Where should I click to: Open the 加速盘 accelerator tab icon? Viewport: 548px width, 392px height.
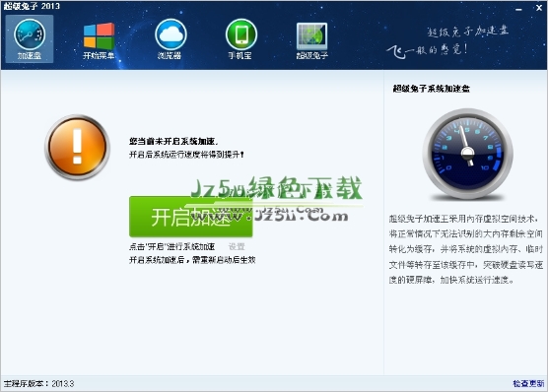[30, 38]
